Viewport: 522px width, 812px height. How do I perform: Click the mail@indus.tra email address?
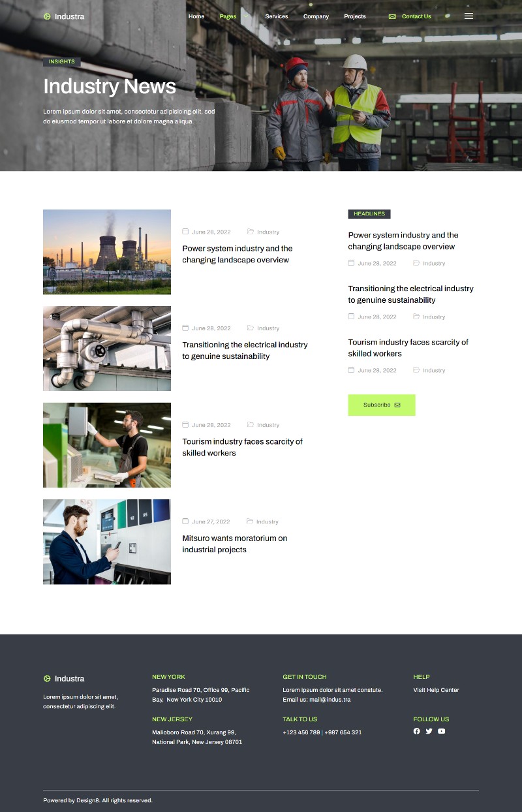pyautogui.click(x=330, y=700)
